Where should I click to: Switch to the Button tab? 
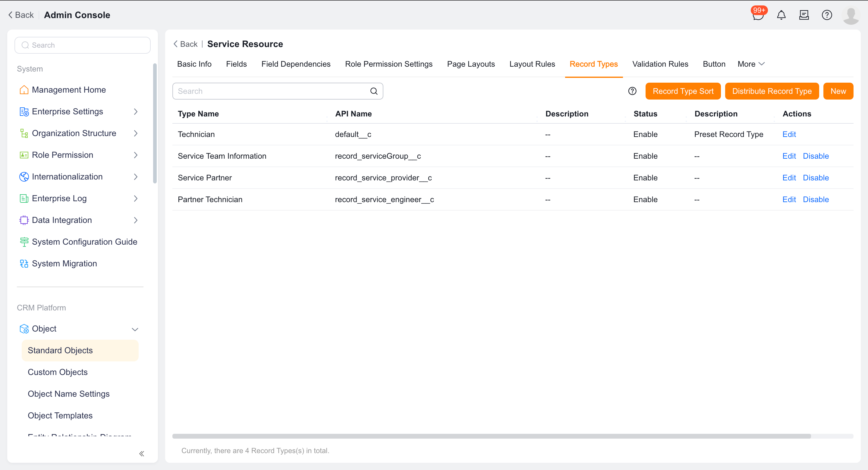click(x=714, y=64)
